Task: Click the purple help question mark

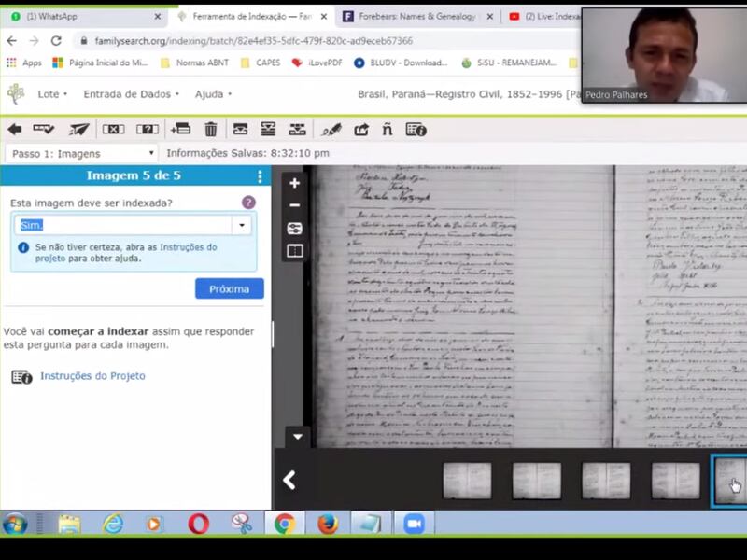Action: click(x=248, y=203)
